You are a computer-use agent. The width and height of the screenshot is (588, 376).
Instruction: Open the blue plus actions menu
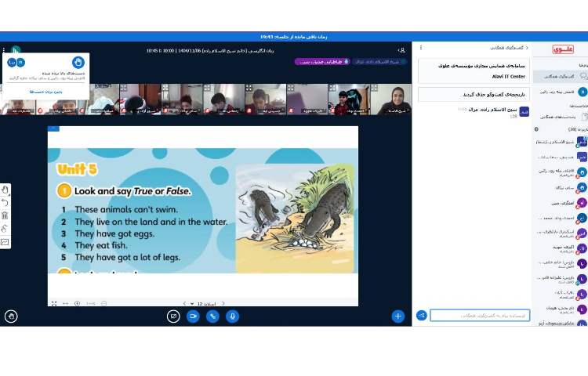[397, 316]
